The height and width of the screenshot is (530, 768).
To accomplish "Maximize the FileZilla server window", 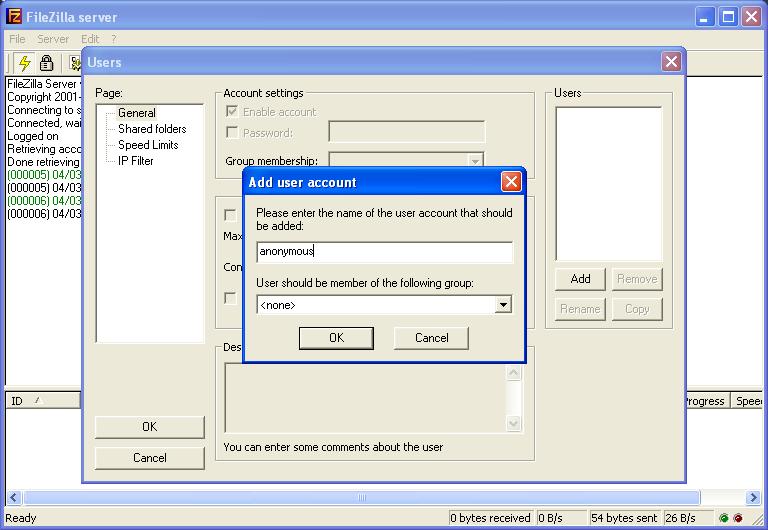I will tap(728, 17).
